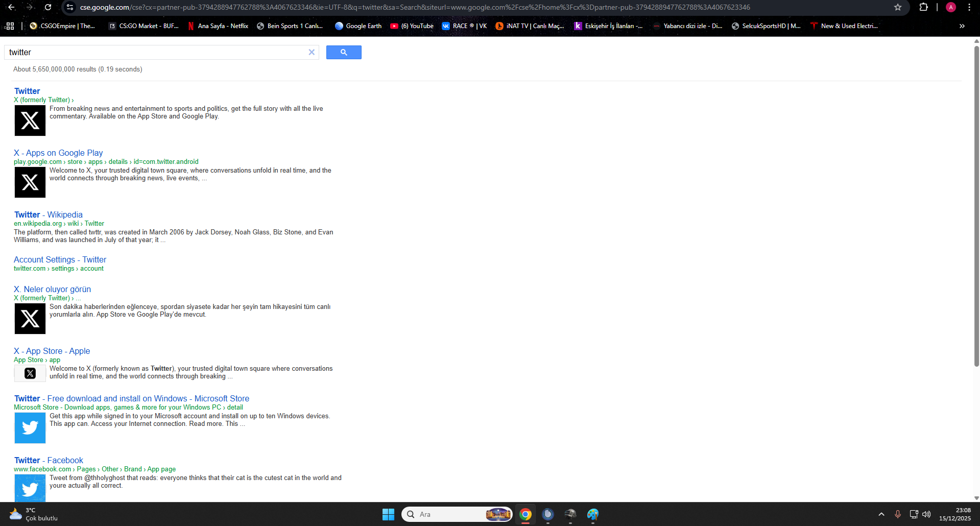This screenshot has width=980, height=526.
Task: Open the Chrome profile avatar
Action: (951, 7)
